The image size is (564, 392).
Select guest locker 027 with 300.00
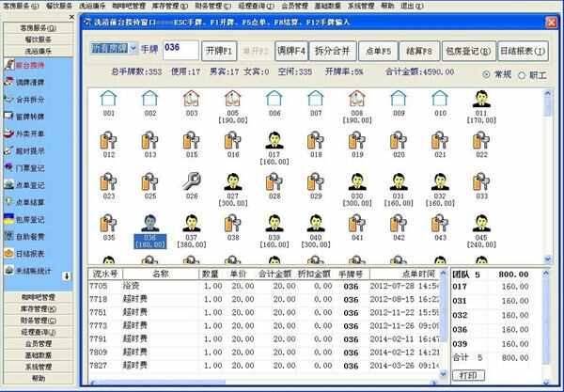click(233, 190)
